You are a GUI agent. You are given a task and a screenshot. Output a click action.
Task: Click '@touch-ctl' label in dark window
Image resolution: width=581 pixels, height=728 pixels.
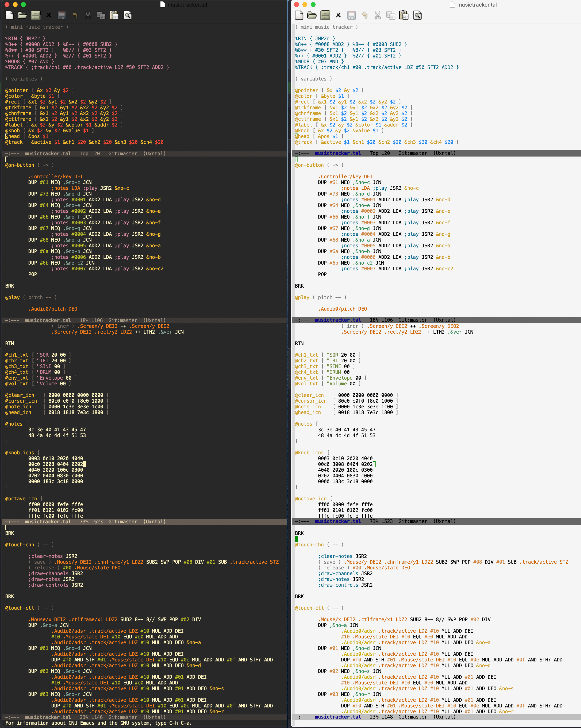tap(20, 608)
